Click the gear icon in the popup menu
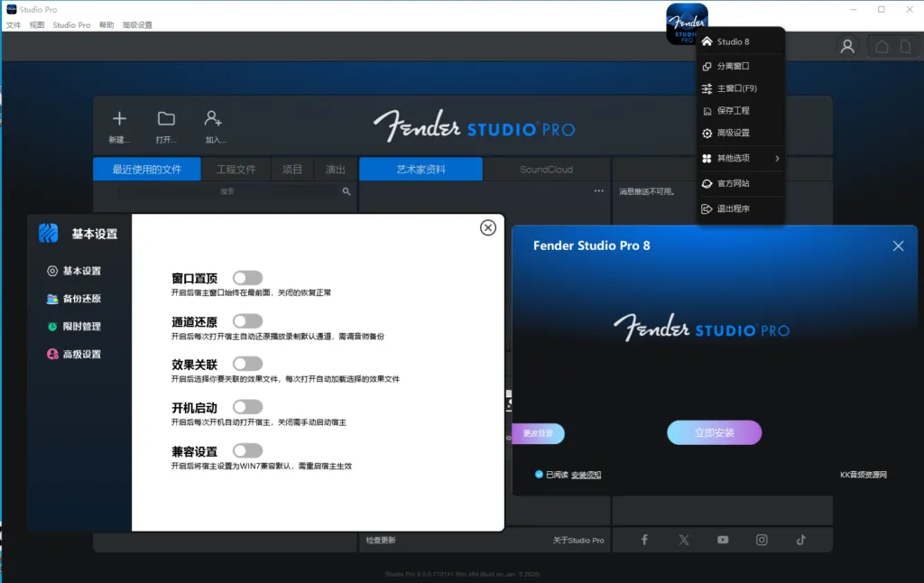 coord(707,134)
